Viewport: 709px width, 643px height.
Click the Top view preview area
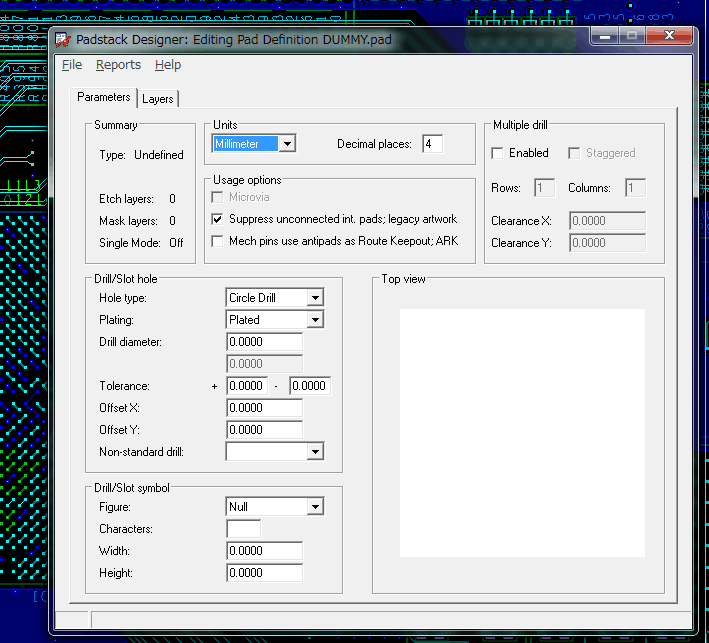522,432
